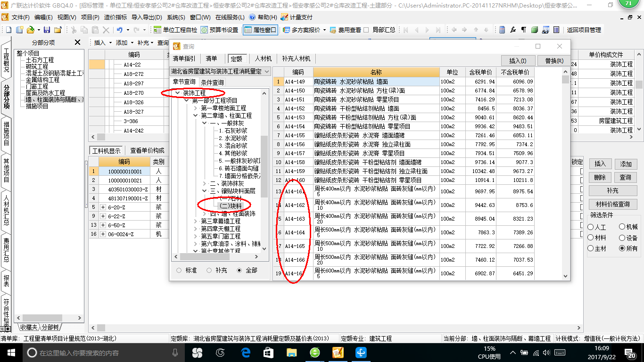Click the tree pane horizontal scrollbar
Screen dimensions: 644x362
point(216,257)
